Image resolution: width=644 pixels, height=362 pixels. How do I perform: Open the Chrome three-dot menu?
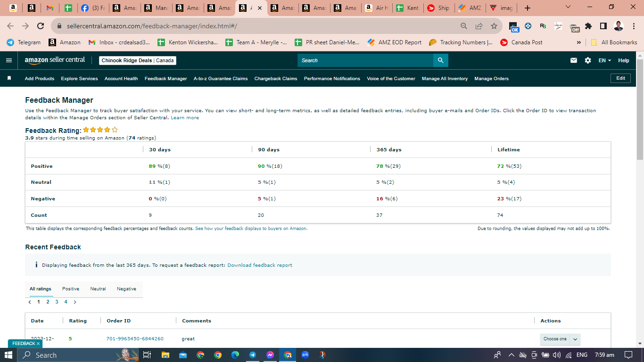click(634, 26)
